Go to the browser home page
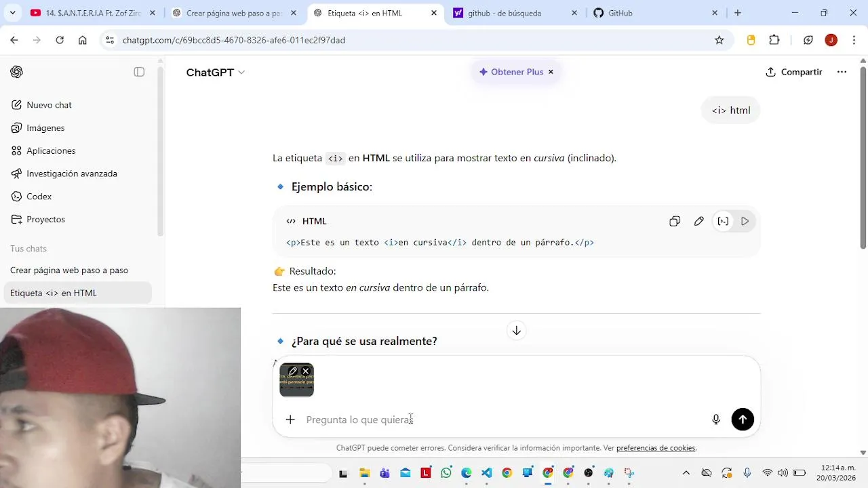The width and height of the screenshot is (868, 488). click(x=83, y=40)
